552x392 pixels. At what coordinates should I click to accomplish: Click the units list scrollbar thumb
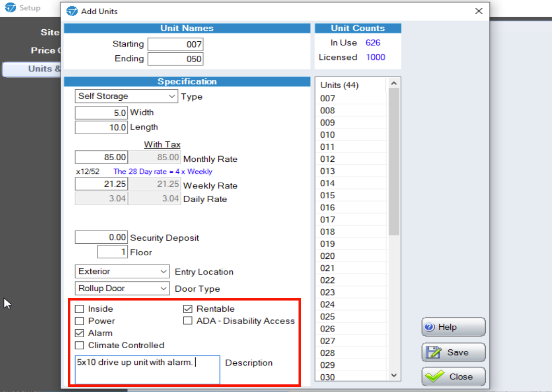394,162
